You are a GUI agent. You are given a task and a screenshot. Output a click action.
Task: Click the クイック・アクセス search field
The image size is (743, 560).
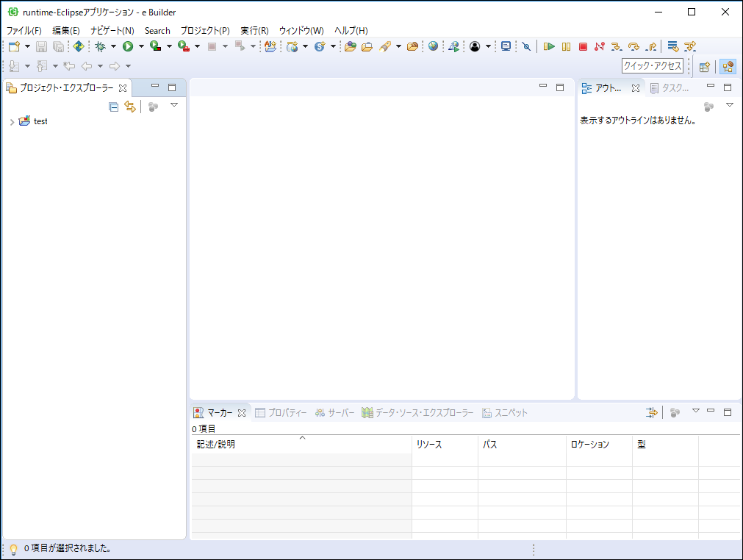[653, 66]
